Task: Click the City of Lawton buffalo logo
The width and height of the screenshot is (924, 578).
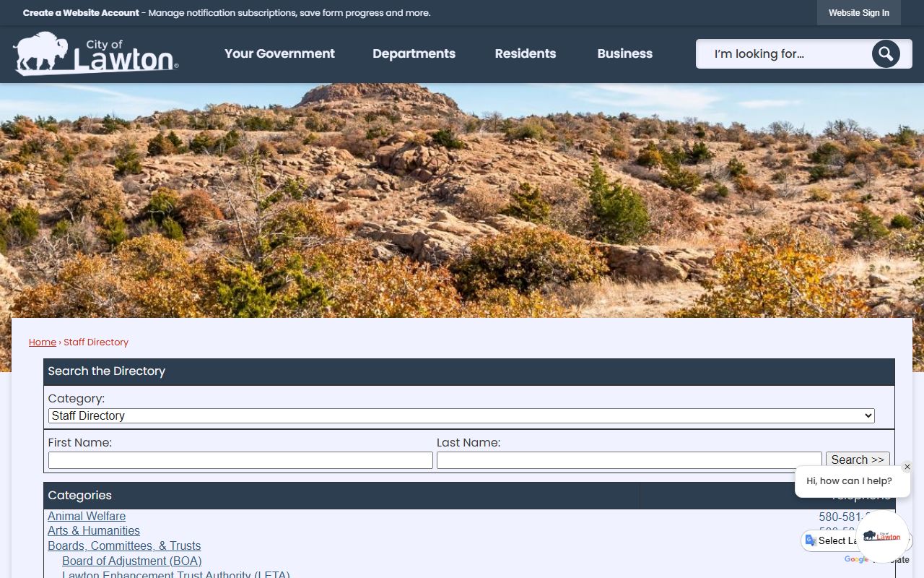Action: (95, 53)
